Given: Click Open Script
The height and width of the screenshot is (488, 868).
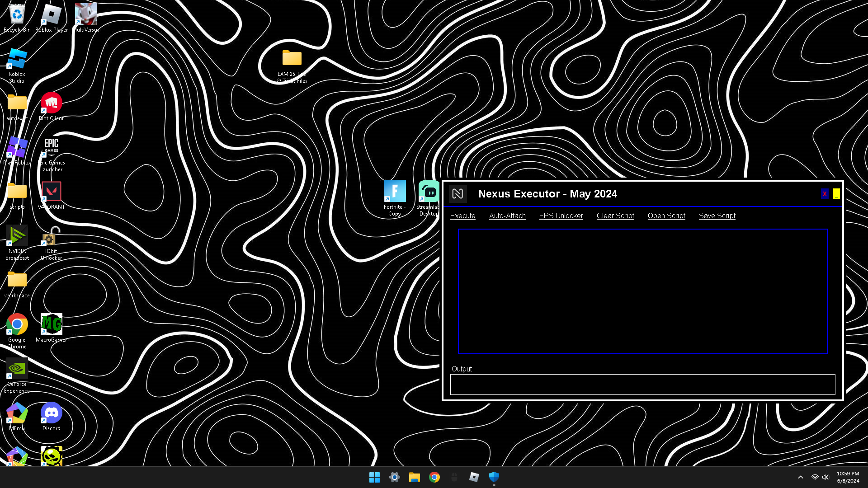Looking at the screenshot, I should click(x=666, y=216).
